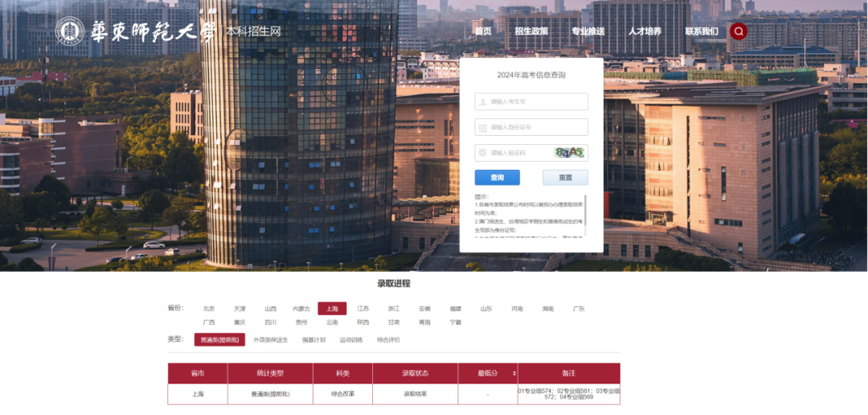
Task: Click the 省市 column header
Action: (x=198, y=373)
